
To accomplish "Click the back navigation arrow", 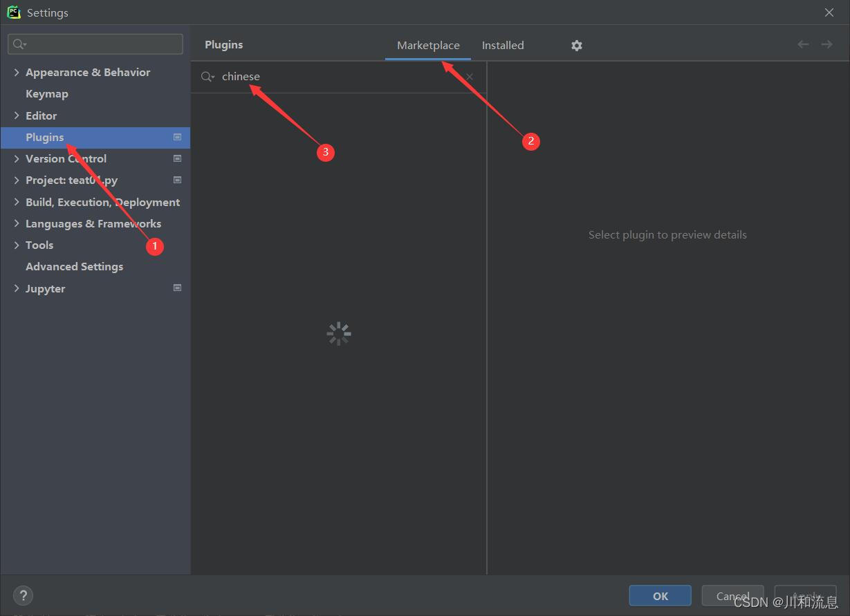I will (803, 44).
